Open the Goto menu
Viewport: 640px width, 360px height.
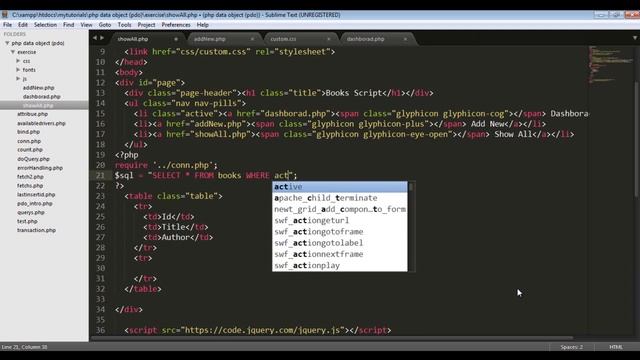(x=105, y=25)
